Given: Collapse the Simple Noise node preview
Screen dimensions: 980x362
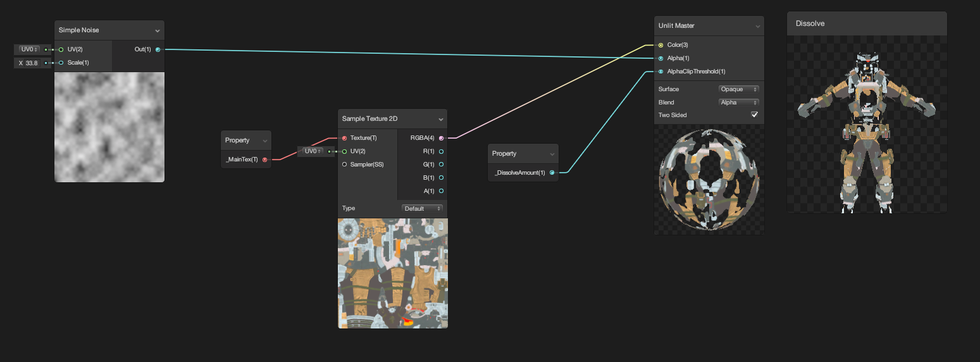Looking at the screenshot, I should [158, 30].
